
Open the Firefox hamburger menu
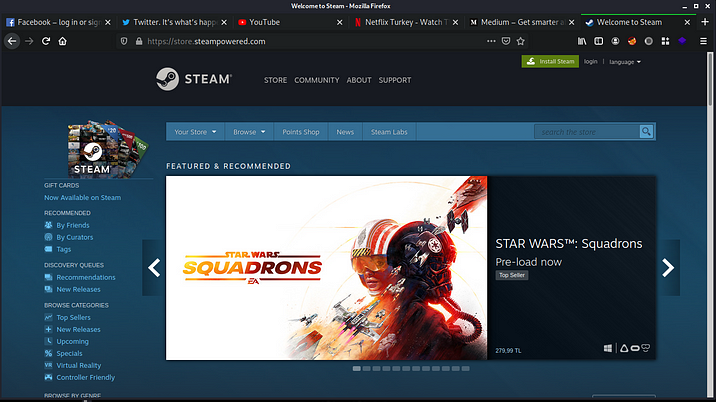703,41
